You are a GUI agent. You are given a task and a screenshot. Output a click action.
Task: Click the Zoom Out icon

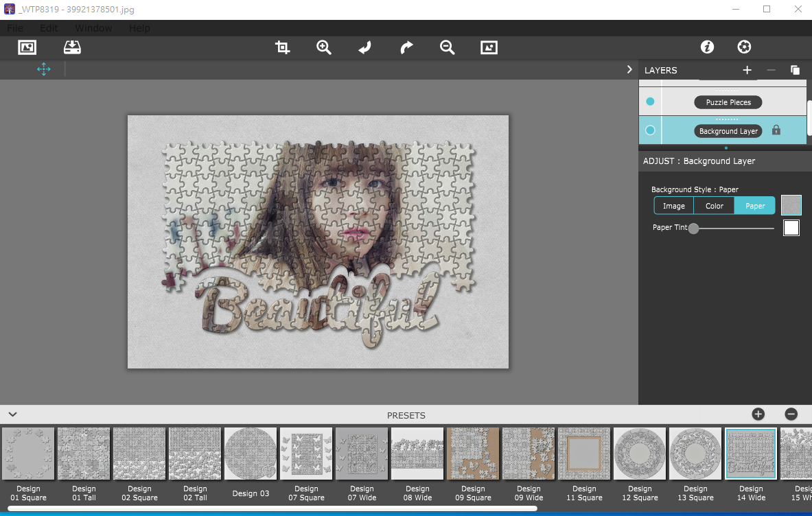coord(447,47)
